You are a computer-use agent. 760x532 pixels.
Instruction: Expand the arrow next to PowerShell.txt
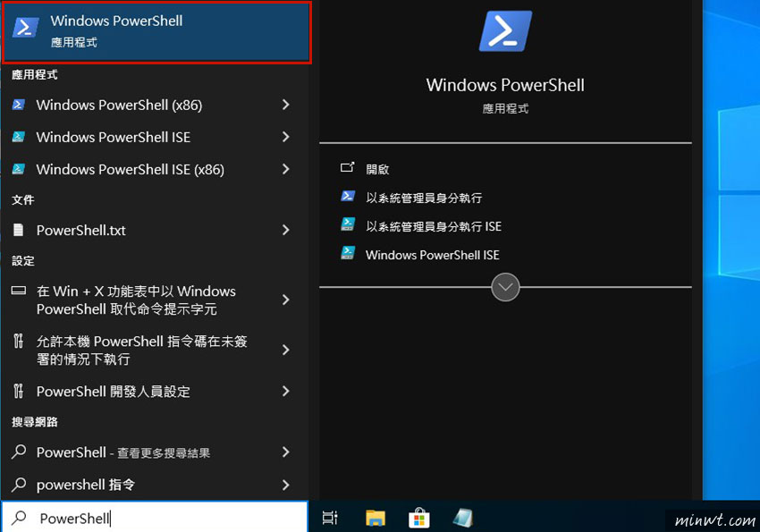coord(286,230)
